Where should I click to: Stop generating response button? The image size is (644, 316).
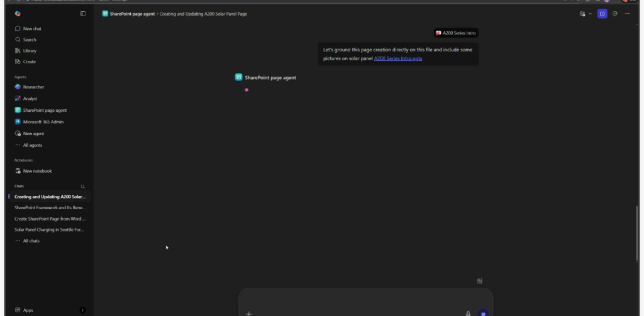point(483,313)
